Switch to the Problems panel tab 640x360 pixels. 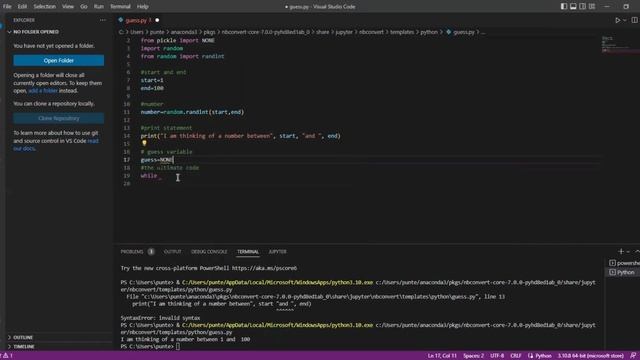(132, 252)
